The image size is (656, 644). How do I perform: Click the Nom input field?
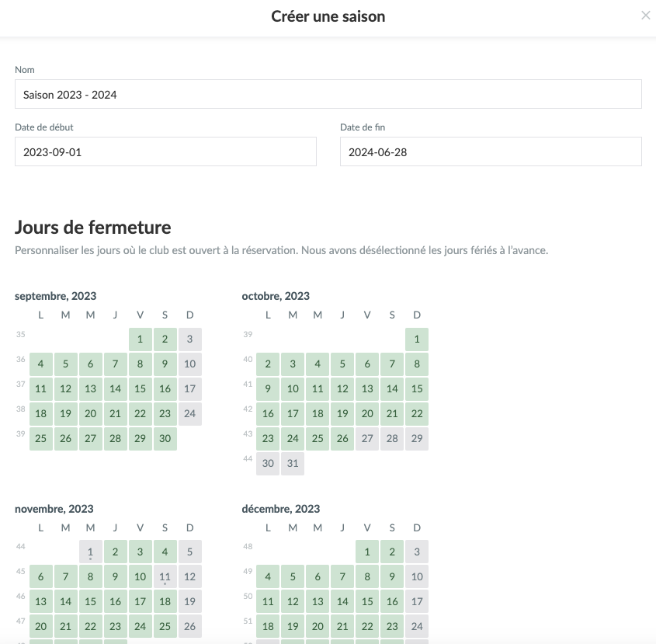pyautogui.click(x=328, y=94)
